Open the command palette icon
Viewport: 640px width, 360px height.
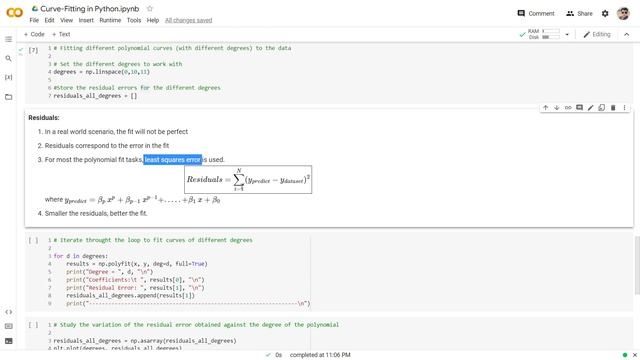coord(9,326)
